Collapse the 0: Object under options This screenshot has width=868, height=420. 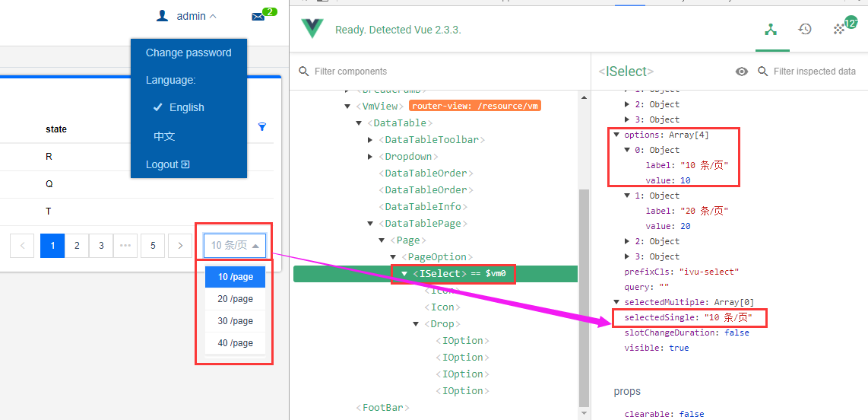point(627,150)
